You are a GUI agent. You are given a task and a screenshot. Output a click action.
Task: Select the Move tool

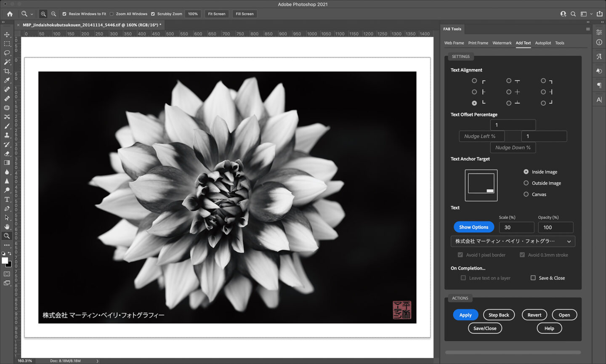pyautogui.click(x=7, y=35)
